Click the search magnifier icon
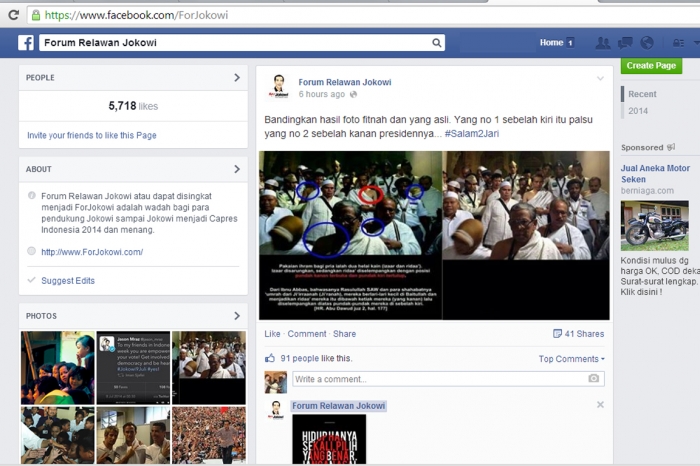This screenshot has width=700, height=466. tap(437, 42)
